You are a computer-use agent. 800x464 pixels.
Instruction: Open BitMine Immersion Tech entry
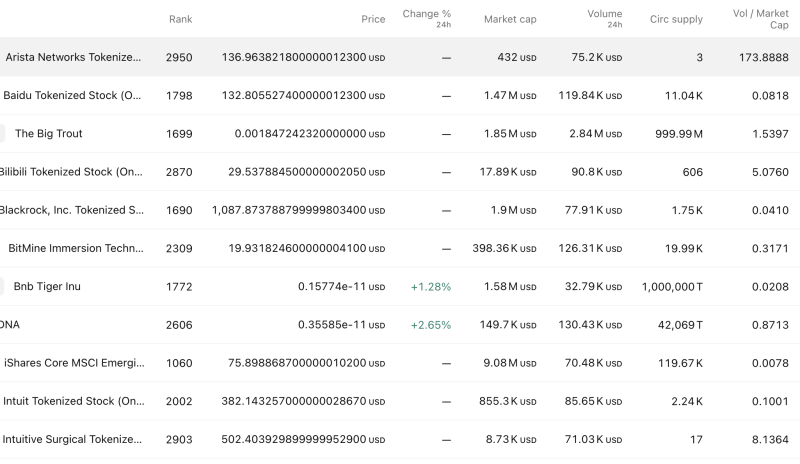coord(76,249)
